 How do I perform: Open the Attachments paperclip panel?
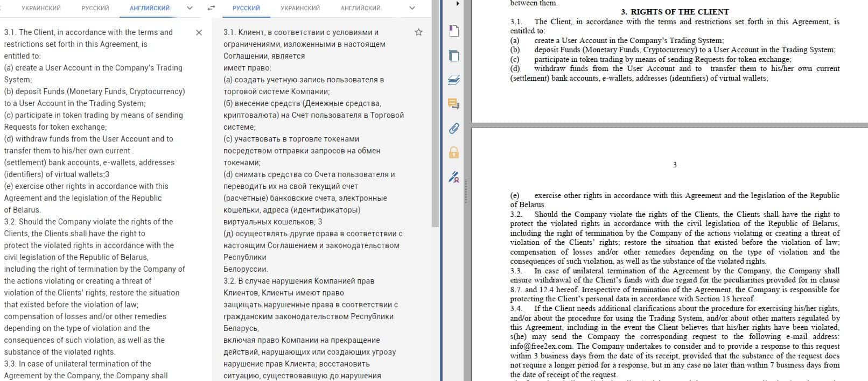[x=454, y=128]
